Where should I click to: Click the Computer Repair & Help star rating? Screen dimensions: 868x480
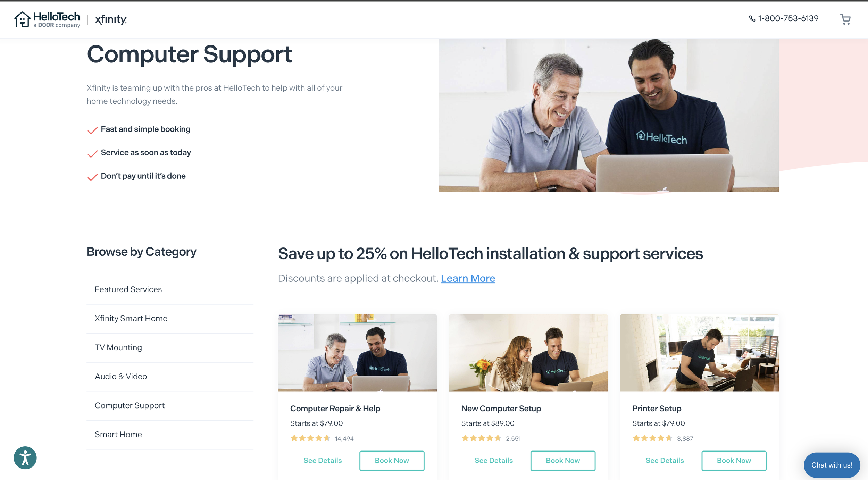[310, 438]
